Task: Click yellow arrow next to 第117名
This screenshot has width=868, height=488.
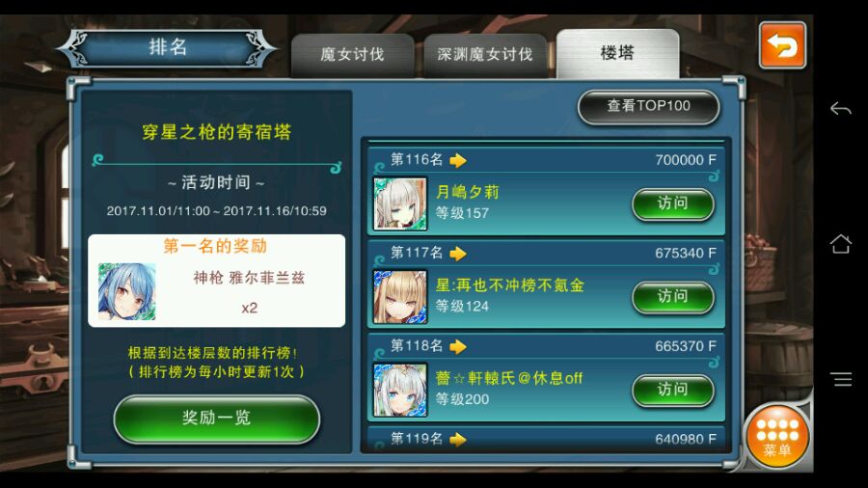Action: tap(458, 254)
